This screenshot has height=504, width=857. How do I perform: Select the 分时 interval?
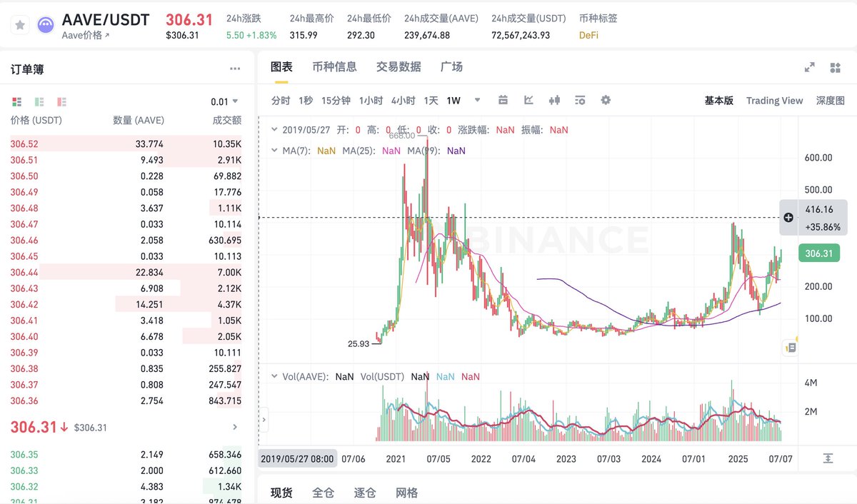click(x=281, y=101)
